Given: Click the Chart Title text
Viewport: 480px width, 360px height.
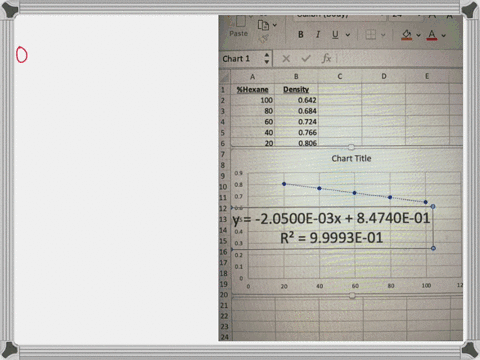Looking at the screenshot, I should click(351, 159).
